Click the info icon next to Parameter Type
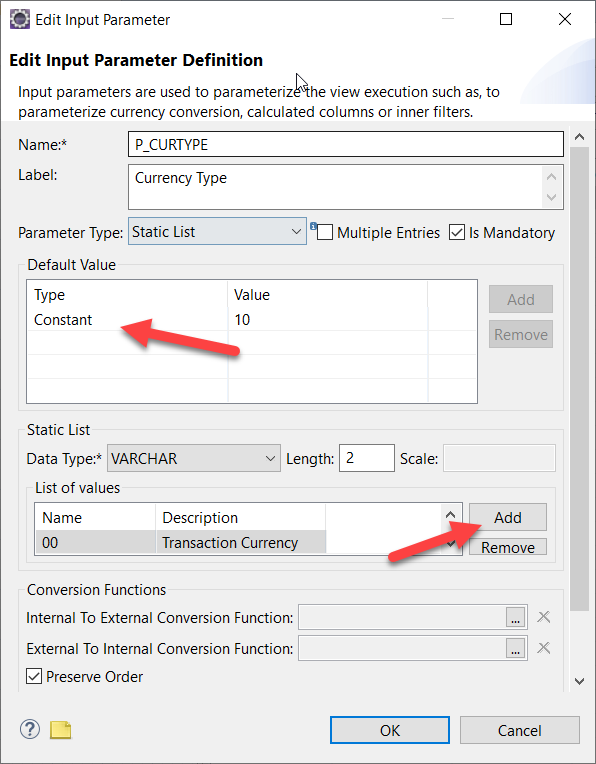The height and width of the screenshot is (764, 596). click(313, 226)
